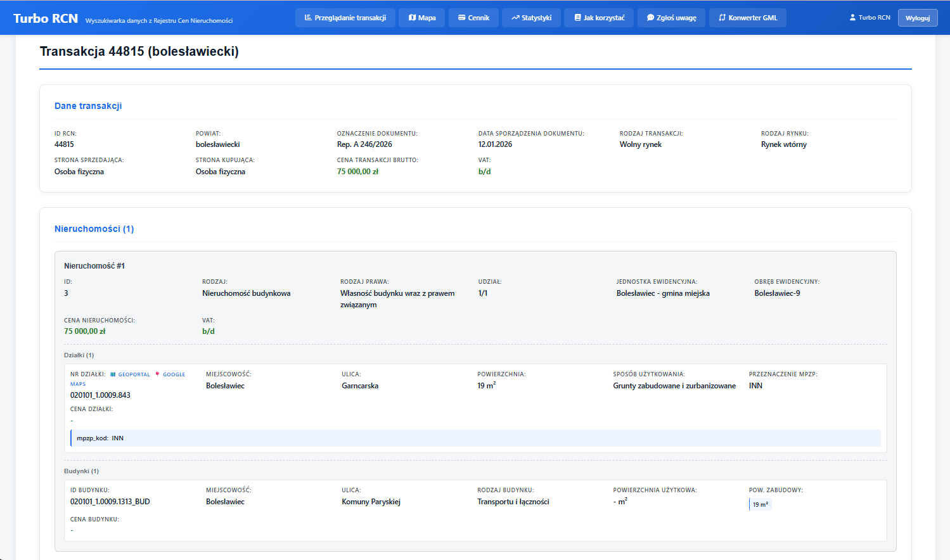The image size is (950, 560).
Task: Click the red pin icon before Google Maps
Action: click(x=158, y=374)
